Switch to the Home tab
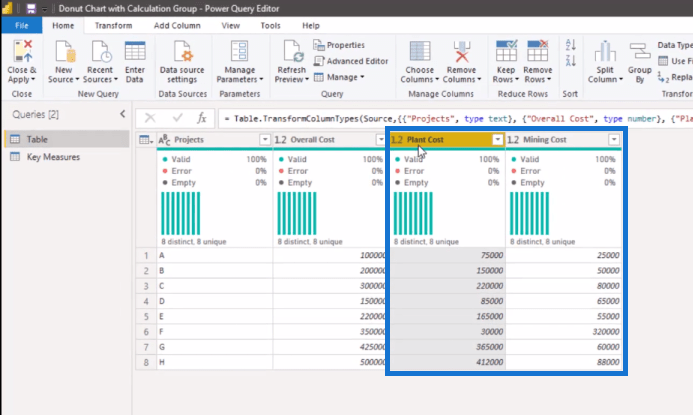This screenshot has width=693, height=415. pos(63,26)
